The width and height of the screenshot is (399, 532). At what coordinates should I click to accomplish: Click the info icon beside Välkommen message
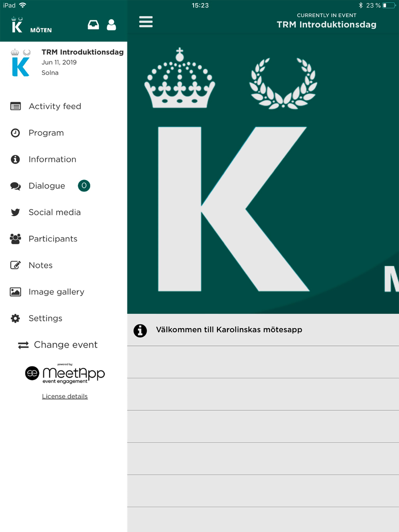point(140,330)
